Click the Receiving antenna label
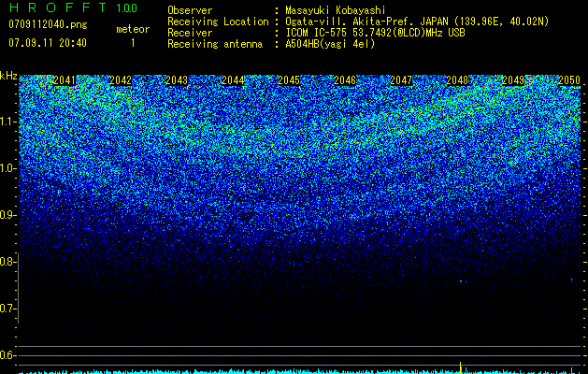The width and height of the screenshot is (588, 374). click(215, 44)
